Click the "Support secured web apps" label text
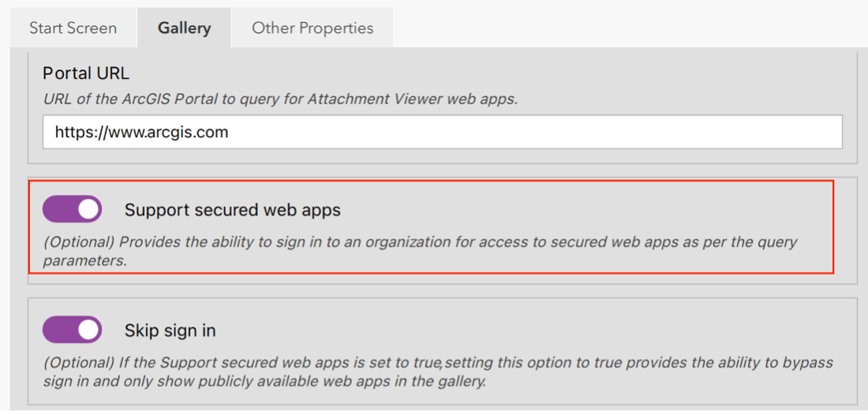868x414 pixels. point(232,211)
